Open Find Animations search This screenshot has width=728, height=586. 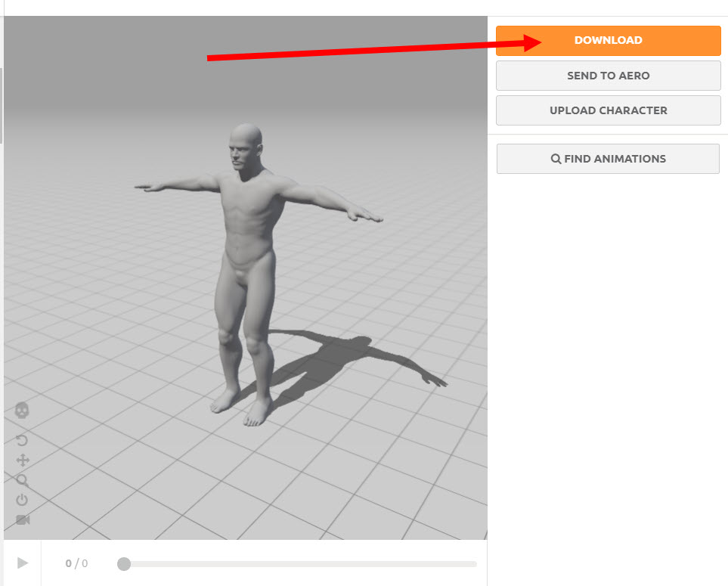[x=609, y=159]
